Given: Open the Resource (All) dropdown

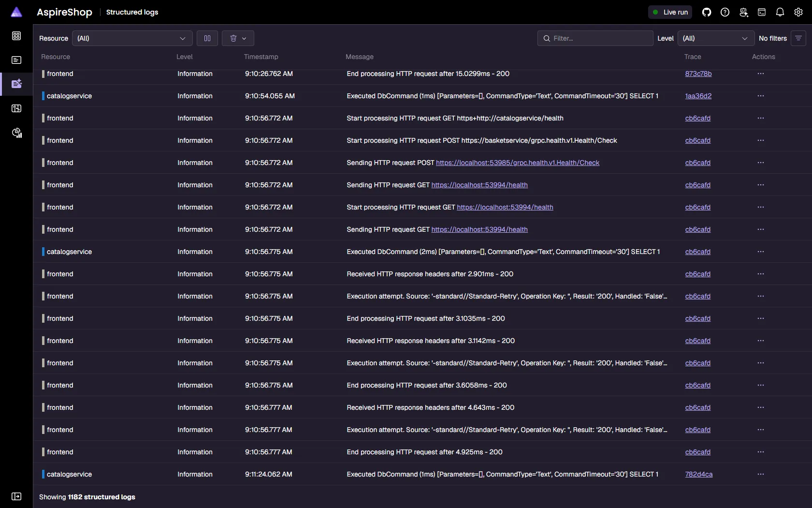Looking at the screenshot, I should click(132, 38).
